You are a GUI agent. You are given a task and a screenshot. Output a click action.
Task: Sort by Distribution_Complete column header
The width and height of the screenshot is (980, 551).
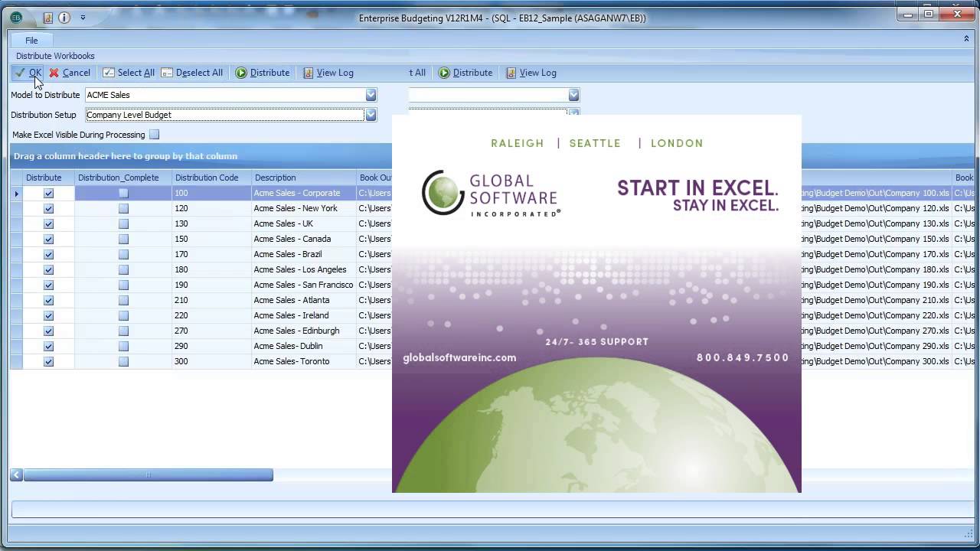(x=123, y=178)
